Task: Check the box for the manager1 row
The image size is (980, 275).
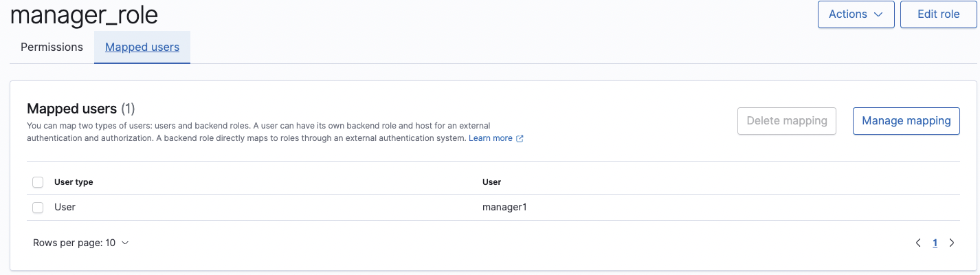Action: click(x=38, y=207)
